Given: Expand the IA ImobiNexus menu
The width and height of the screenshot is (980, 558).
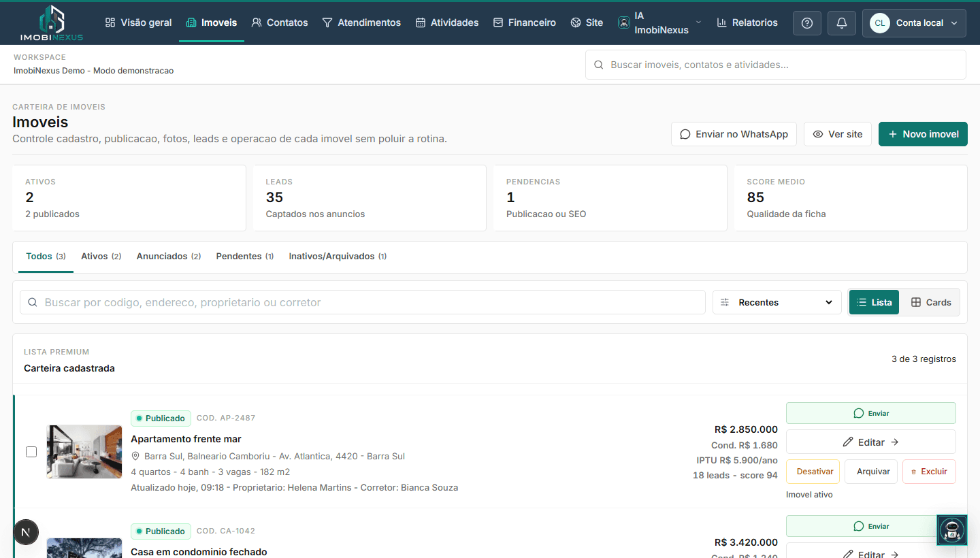Looking at the screenshot, I should click(659, 23).
